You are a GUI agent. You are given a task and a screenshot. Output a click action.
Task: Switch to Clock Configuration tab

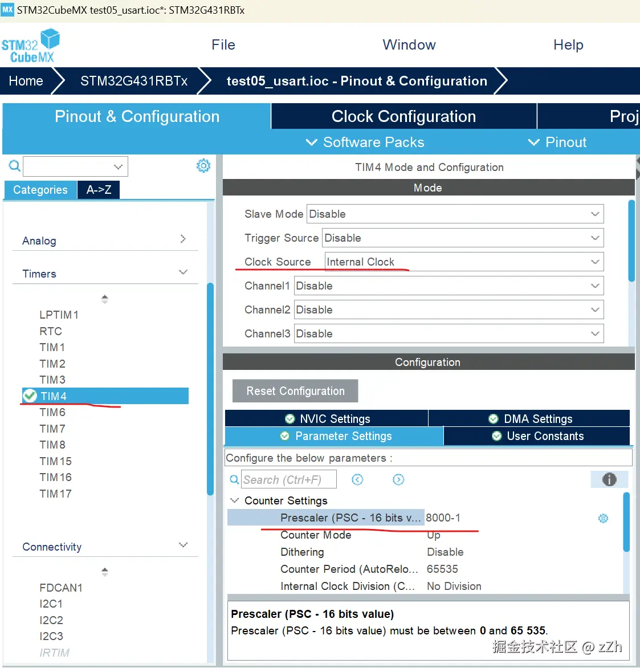pos(403,116)
